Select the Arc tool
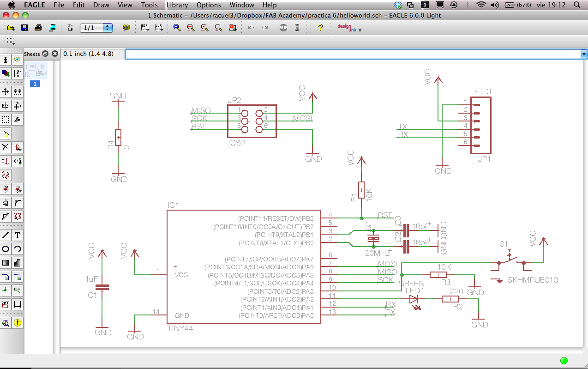 tap(18, 249)
